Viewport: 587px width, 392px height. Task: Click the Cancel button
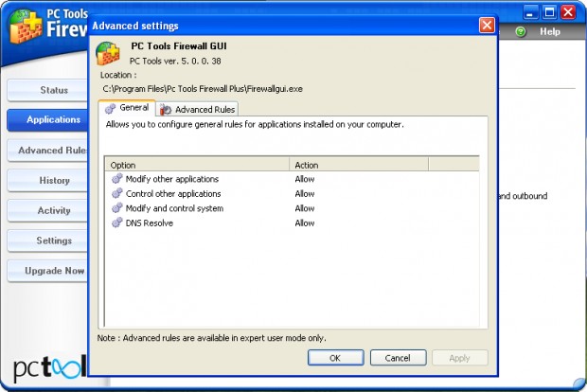click(x=398, y=358)
